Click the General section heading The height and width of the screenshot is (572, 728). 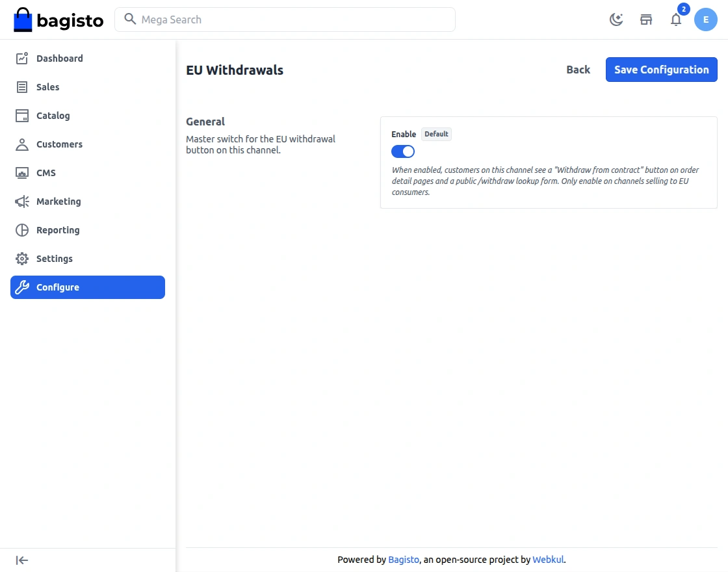click(205, 122)
